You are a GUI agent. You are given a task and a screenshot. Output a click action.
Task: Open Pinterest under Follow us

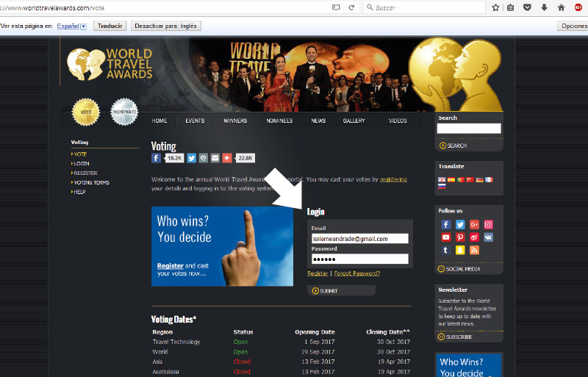tap(460, 237)
